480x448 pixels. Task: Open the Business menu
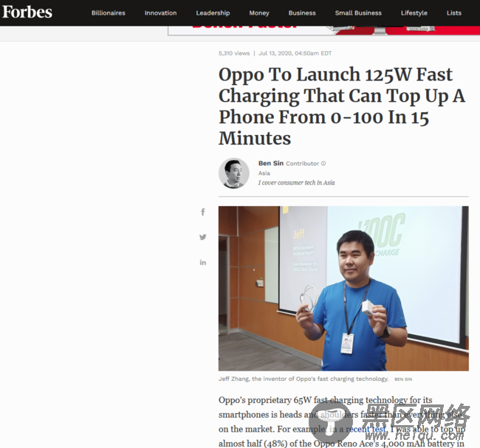[302, 13]
